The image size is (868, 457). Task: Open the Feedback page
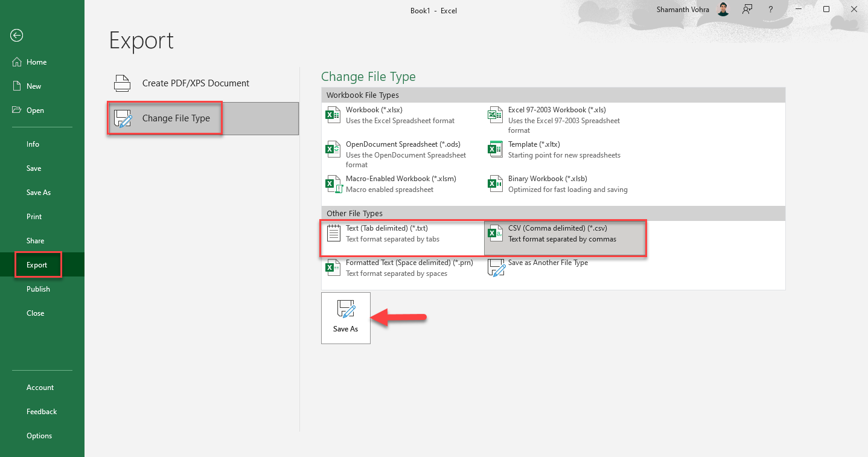pyautogui.click(x=42, y=412)
